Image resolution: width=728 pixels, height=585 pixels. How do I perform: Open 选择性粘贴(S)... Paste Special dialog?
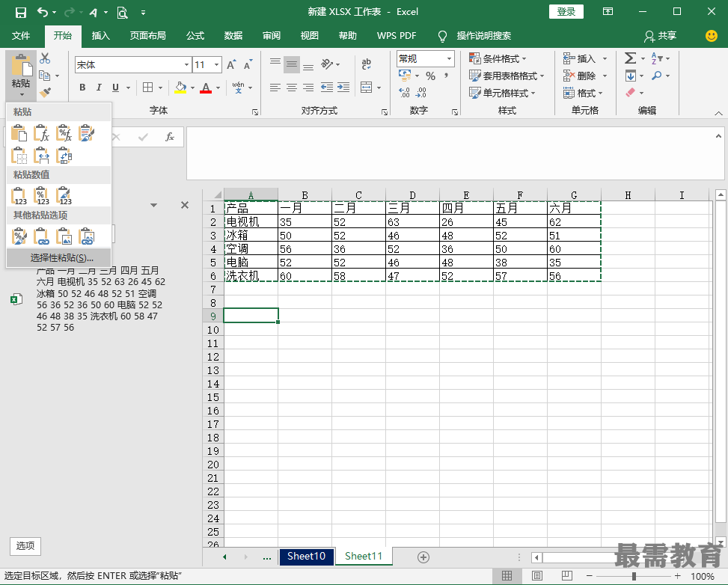(x=59, y=257)
